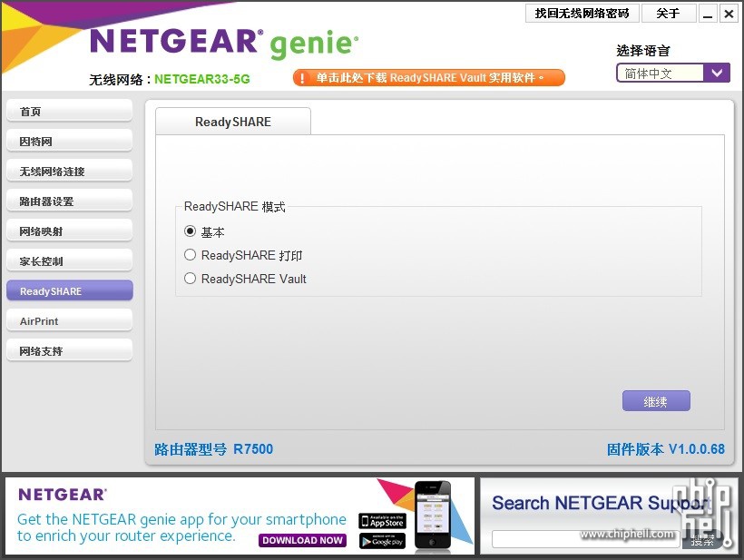Click the genie app smartphone promo text

click(x=181, y=527)
